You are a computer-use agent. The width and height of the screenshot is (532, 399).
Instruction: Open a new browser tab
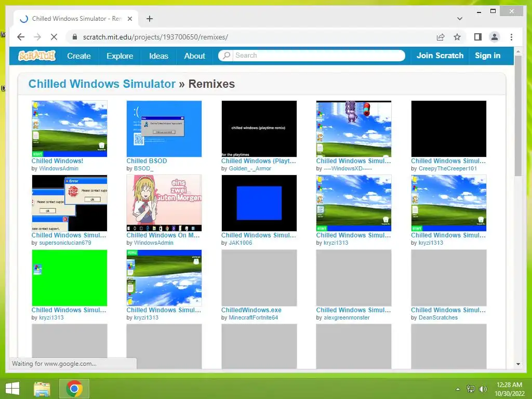150,19
